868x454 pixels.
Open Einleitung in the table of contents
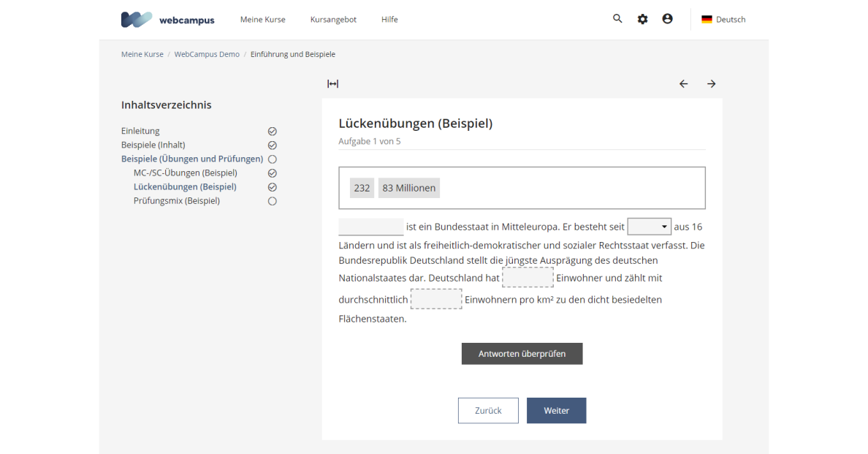click(x=140, y=131)
